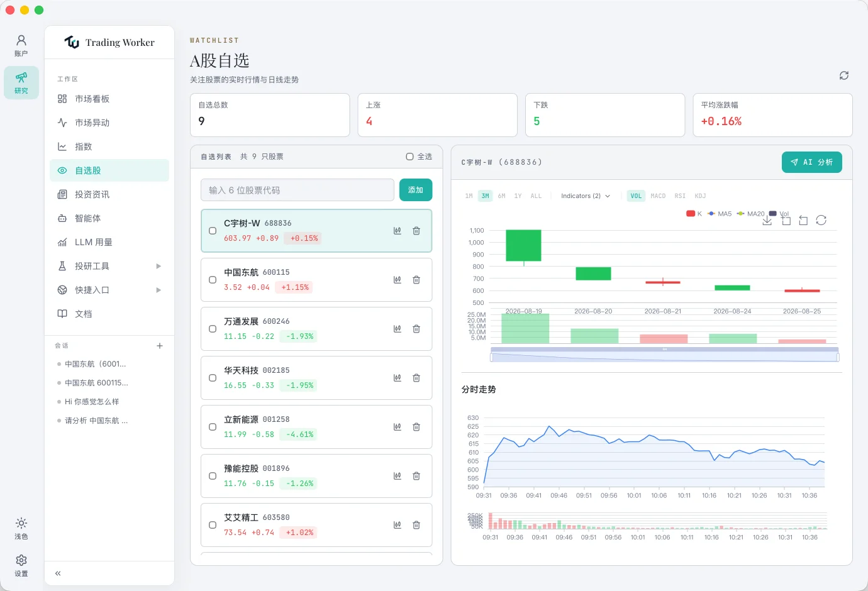Tick checkbox for C宇树-W
868x591 pixels.
tap(213, 231)
